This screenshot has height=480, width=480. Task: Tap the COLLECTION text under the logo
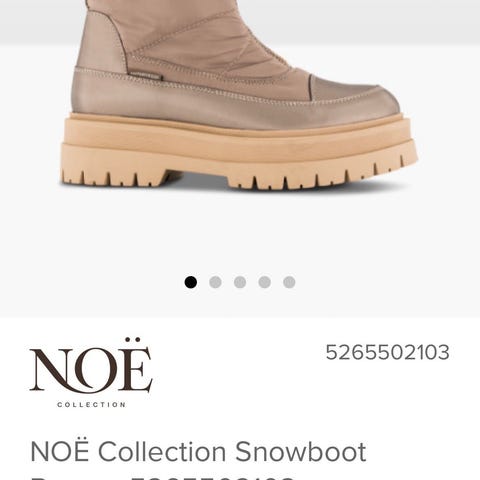pos(91,405)
